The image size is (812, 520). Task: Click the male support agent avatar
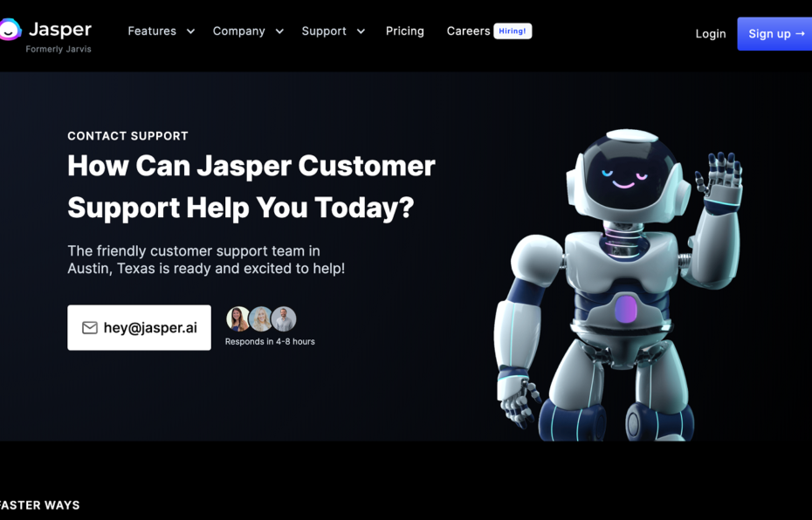coord(284,318)
